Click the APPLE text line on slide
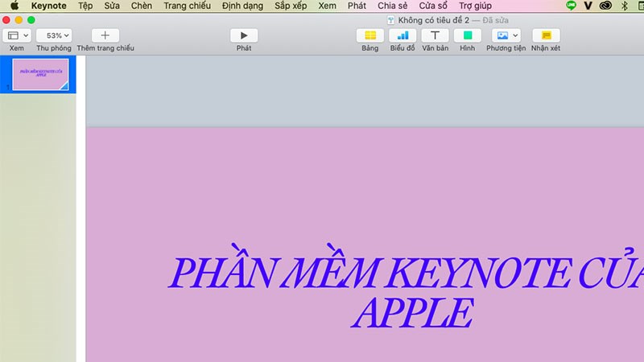Image resolution: width=644 pixels, height=362 pixels. (412, 313)
